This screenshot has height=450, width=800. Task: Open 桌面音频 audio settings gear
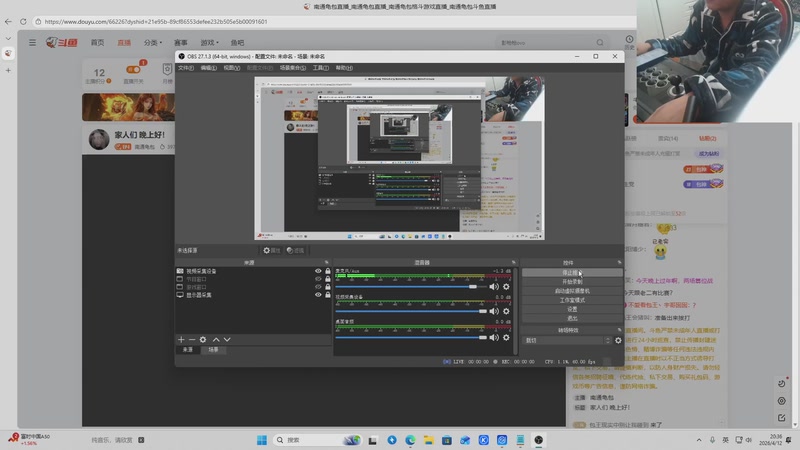[x=506, y=337]
